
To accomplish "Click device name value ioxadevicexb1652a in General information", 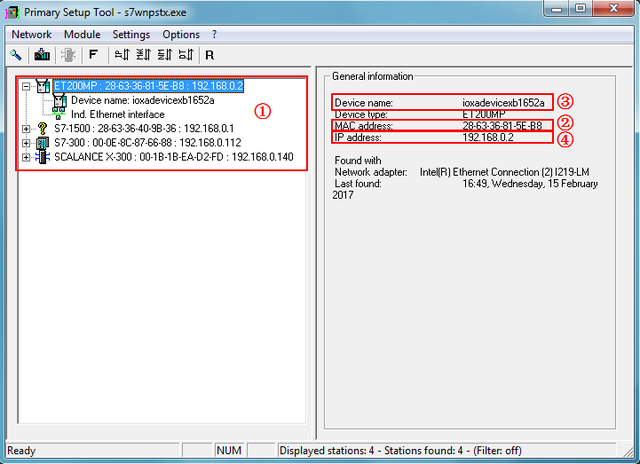I will [x=503, y=103].
